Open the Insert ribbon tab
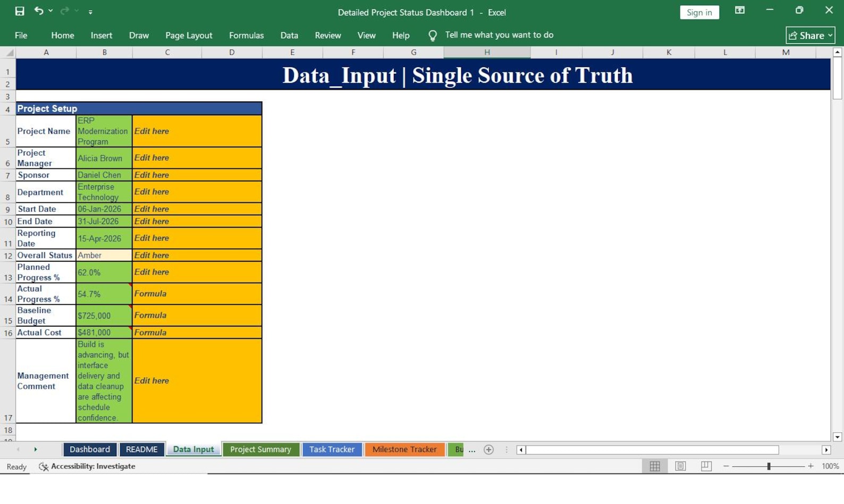This screenshot has width=844, height=504. (x=101, y=36)
